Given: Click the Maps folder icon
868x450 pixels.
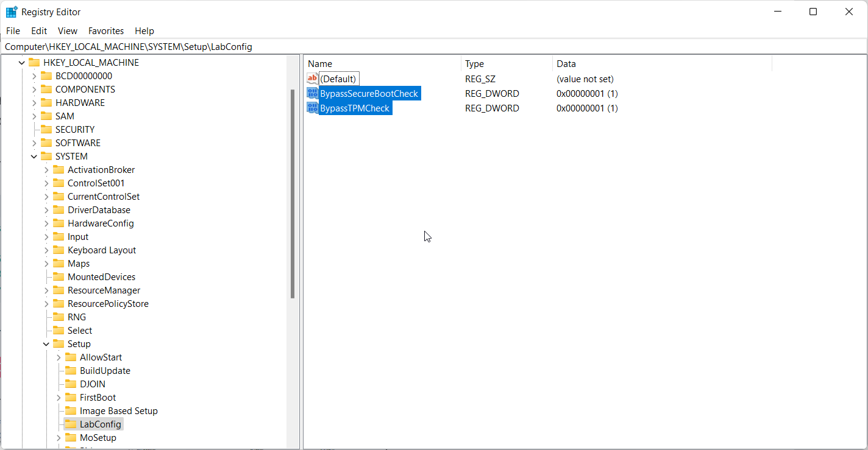Looking at the screenshot, I should (x=59, y=263).
